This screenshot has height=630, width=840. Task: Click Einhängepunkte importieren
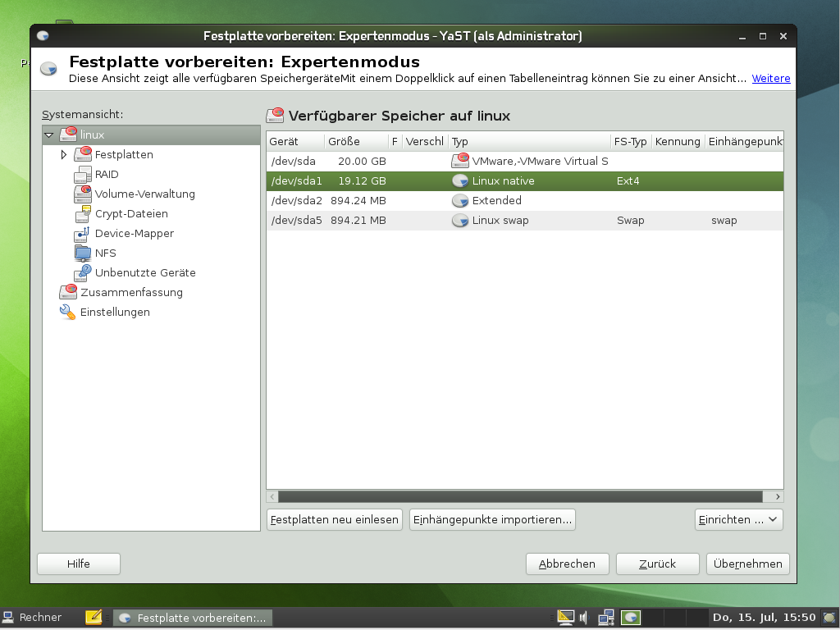point(492,519)
